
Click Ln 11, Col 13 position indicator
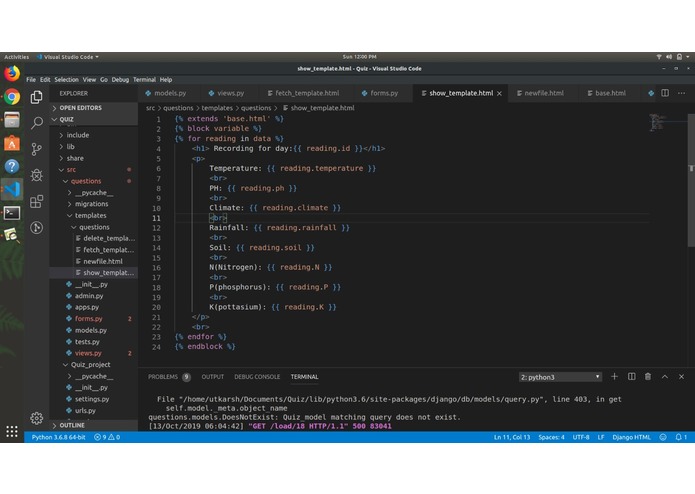pos(512,437)
